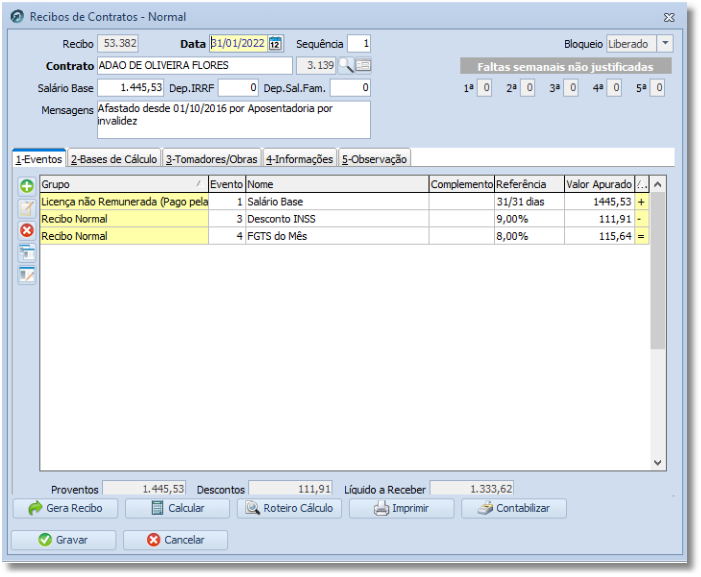Click the Contabilizar button
The height and width of the screenshot is (577, 701).
[514, 508]
